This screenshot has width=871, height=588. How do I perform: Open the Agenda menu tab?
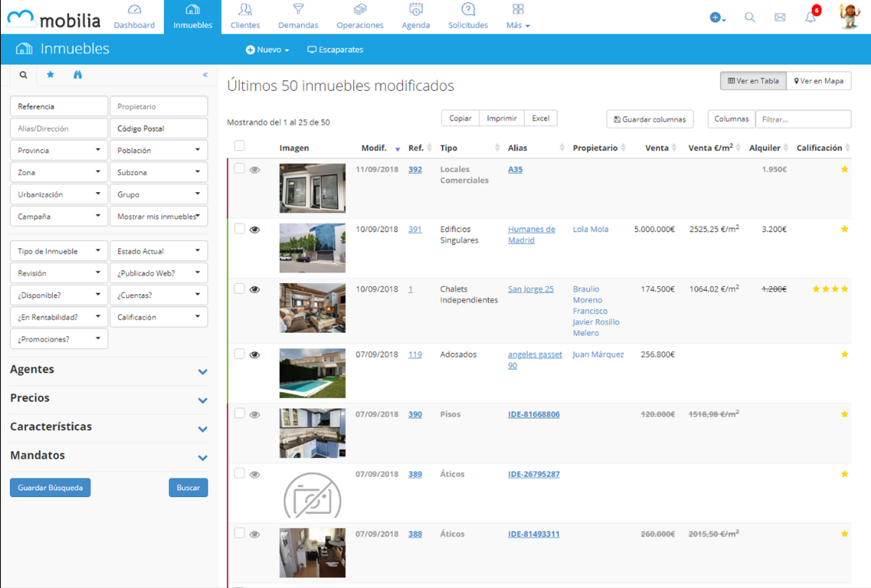(416, 17)
